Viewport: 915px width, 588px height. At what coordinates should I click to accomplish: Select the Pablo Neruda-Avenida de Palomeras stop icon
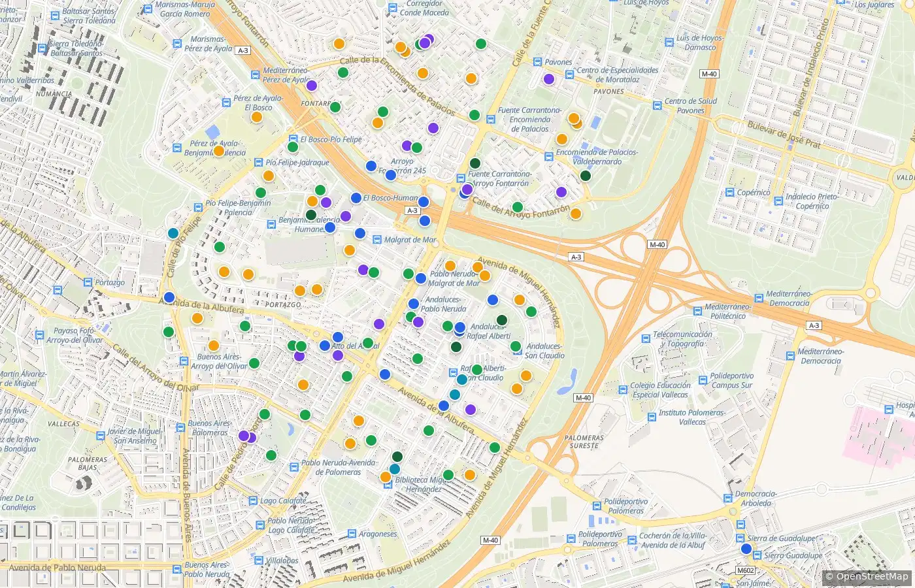(293, 467)
